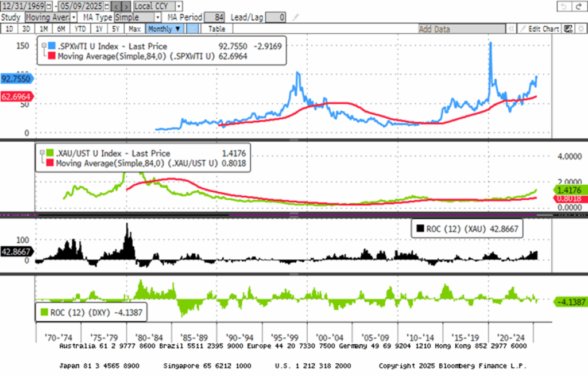The height and width of the screenshot is (377, 588).
Task: Select the 6M range tab
Action: click(x=61, y=29)
